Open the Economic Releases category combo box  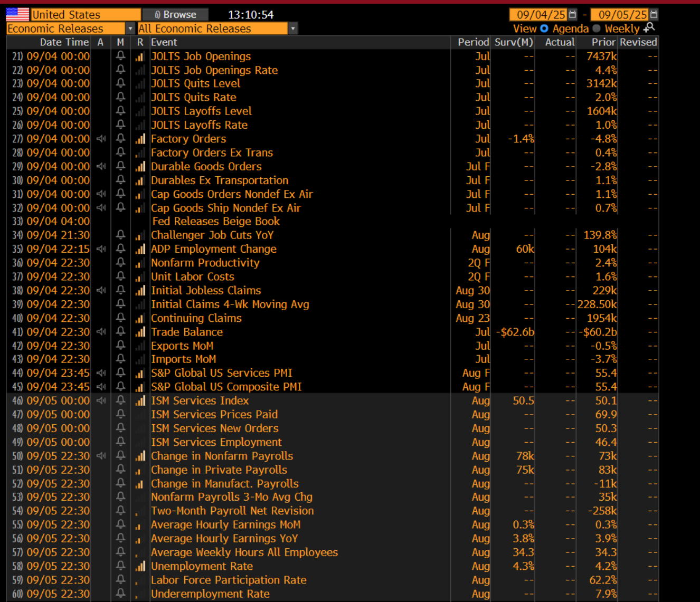[x=71, y=28]
